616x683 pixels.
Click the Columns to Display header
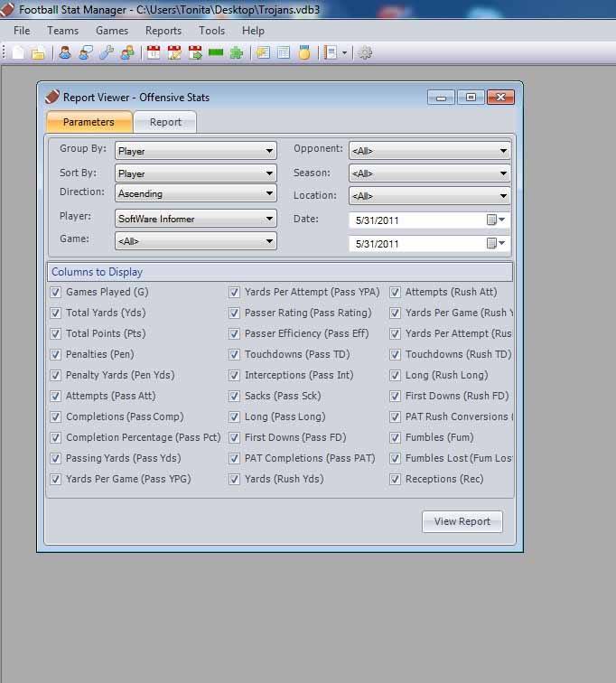click(280, 272)
